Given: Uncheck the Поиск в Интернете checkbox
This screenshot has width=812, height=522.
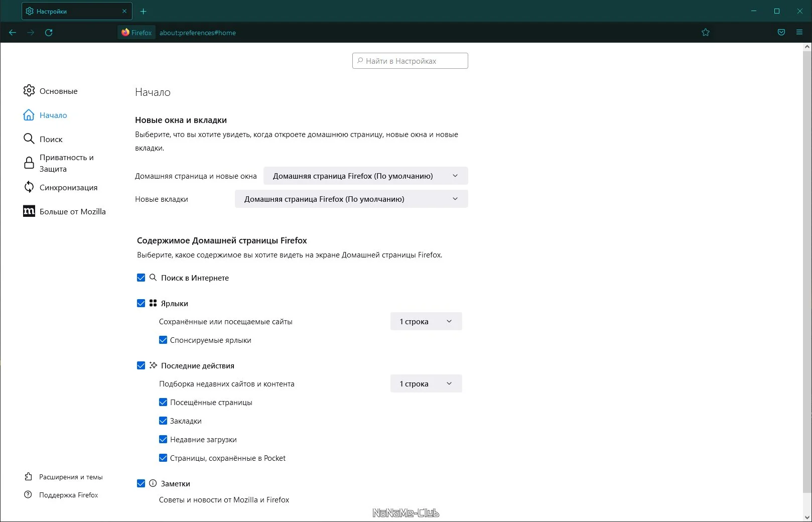Looking at the screenshot, I should 141,278.
